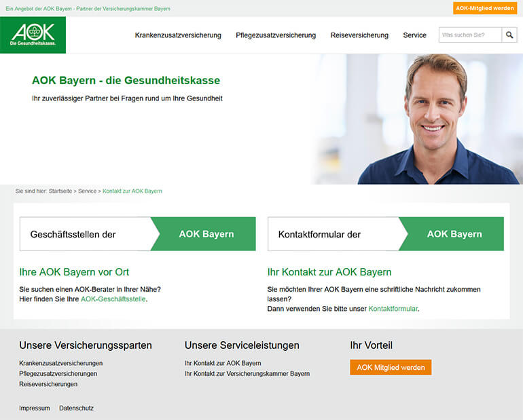Click the AOK logo in header

(x=33, y=35)
